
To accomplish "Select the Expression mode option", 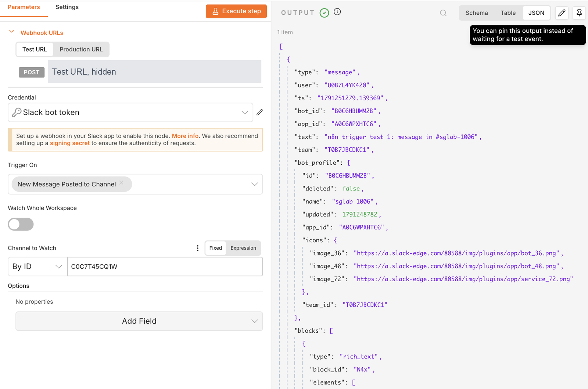I will point(243,248).
